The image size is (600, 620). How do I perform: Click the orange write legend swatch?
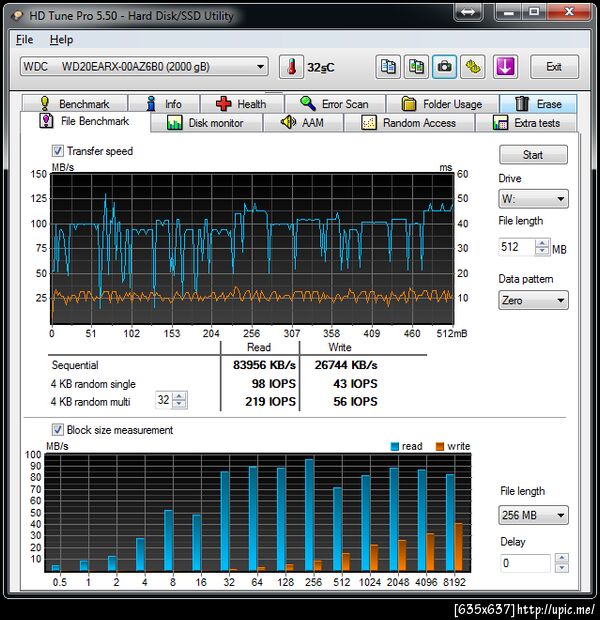tap(439, 446)
